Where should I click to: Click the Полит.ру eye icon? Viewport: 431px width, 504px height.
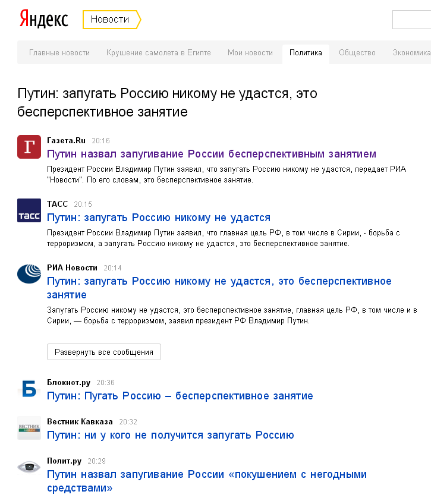29,467
